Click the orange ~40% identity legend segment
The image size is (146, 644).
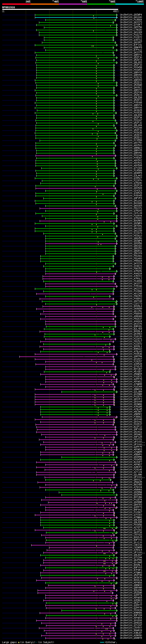click(x=45, y=4)
